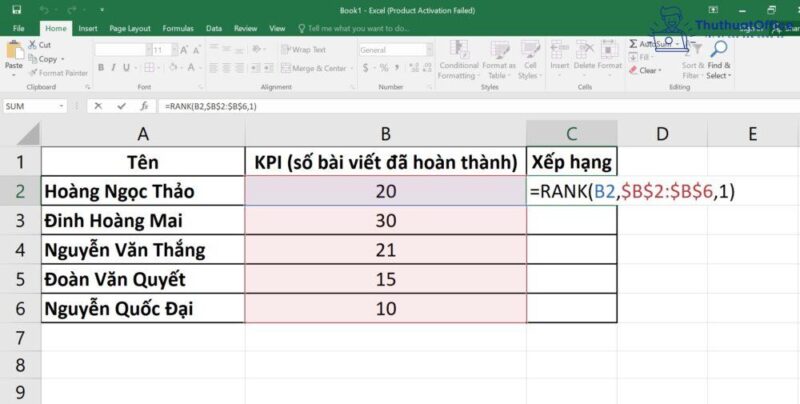Expand the Name Box dropdown showing SUM
The width and height of the screenshot is (800, 404).
click(x=61, y=106)
